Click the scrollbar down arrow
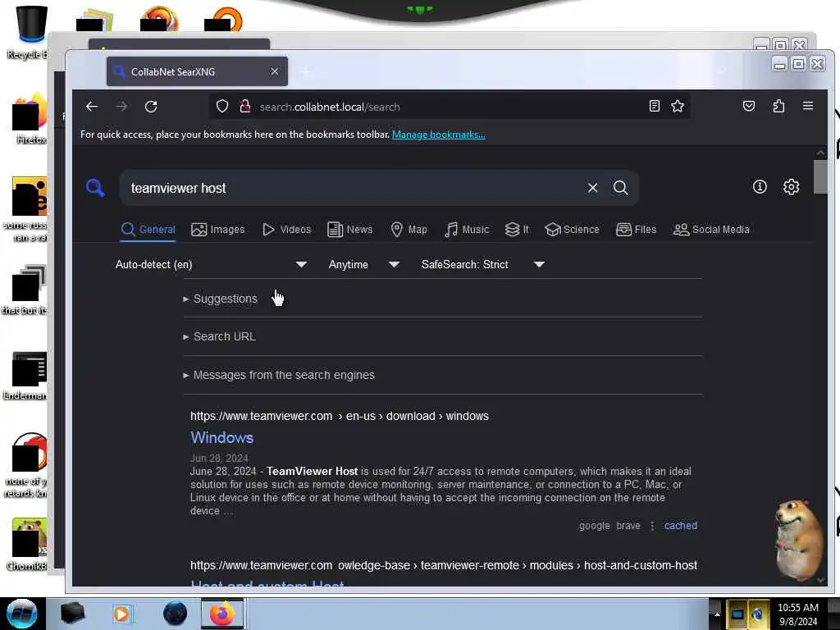 tap(820, 580)
